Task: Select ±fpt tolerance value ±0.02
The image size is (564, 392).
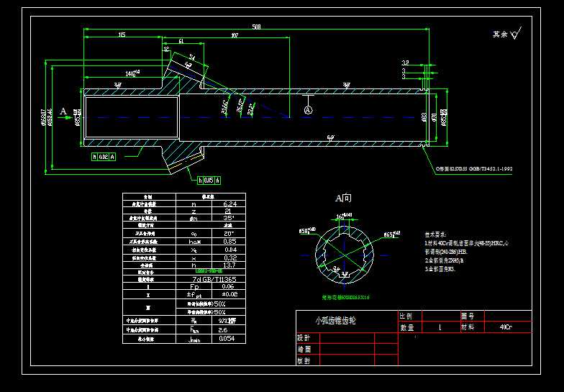Action: click(229, 293)
